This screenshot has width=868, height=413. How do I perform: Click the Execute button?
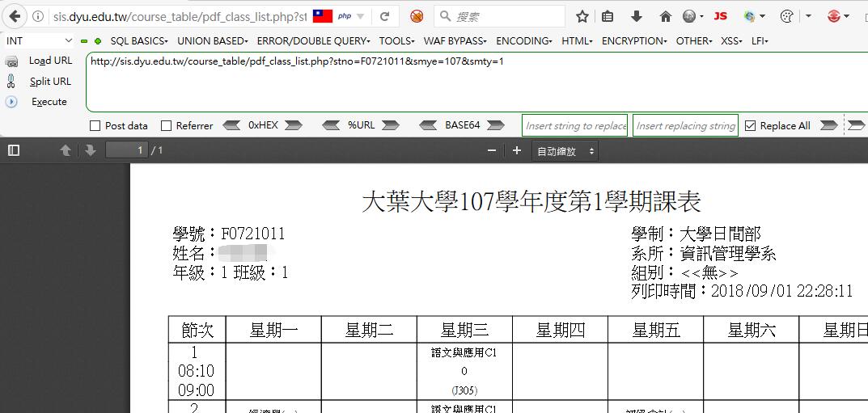49,102
